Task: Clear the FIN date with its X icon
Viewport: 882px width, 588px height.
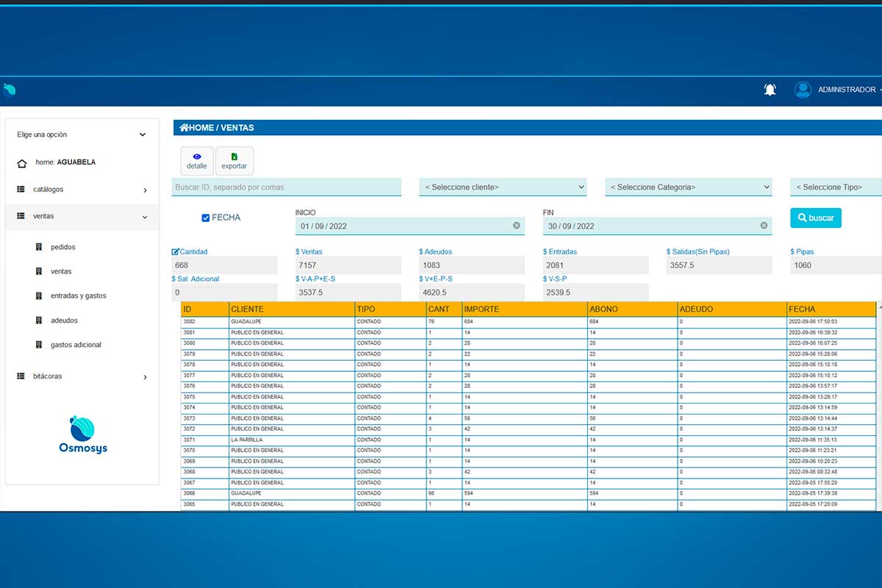Action: [x=764, y=226]
